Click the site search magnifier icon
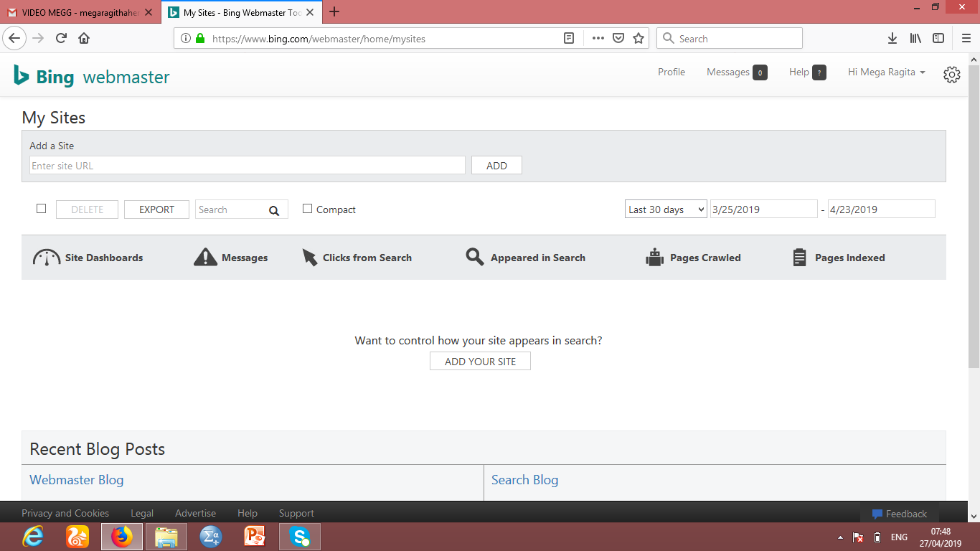 (x=274, y=210)
